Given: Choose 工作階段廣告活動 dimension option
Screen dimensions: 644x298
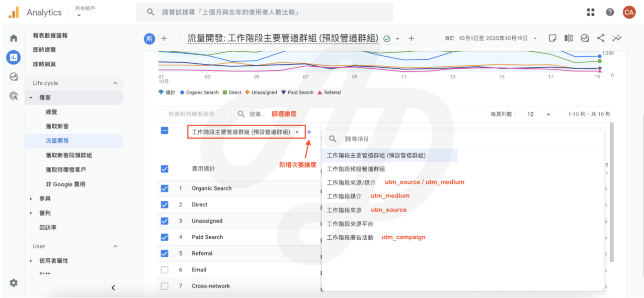Looking at the screenshot, I should pyautogui.click(x=350, y=238).
